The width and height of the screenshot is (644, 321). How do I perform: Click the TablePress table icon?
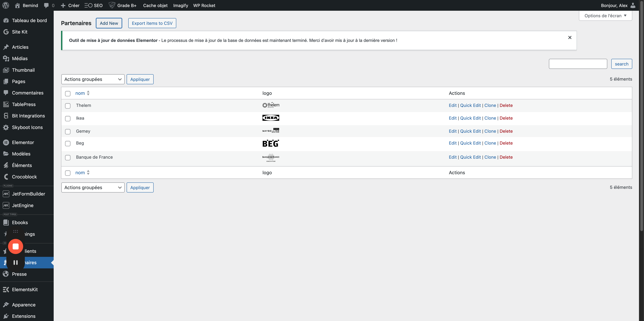pyautogui.click(x=6, y=104)
